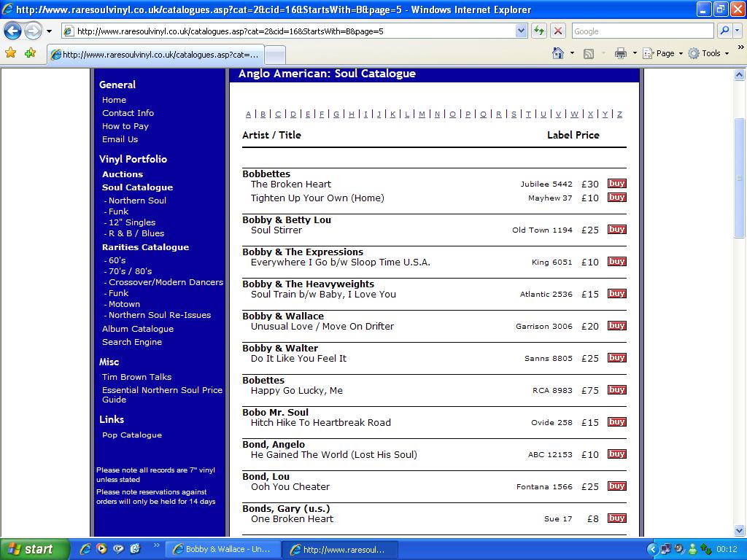Open the Email Us link

(120, 139)
